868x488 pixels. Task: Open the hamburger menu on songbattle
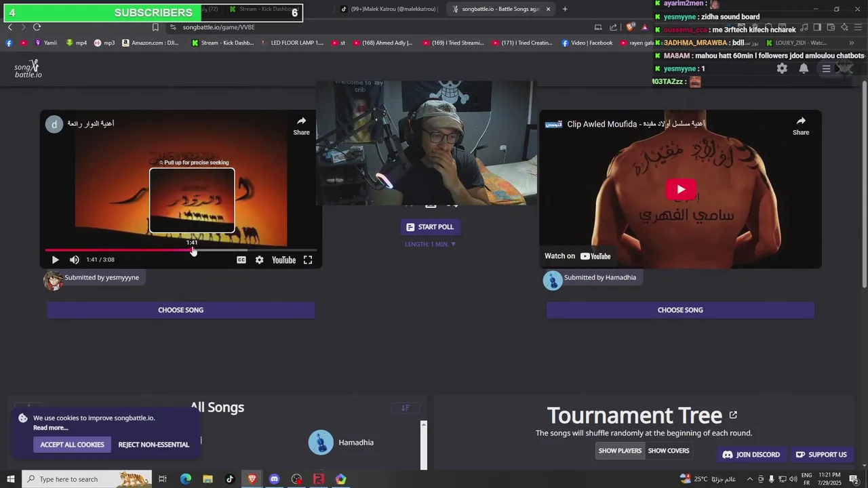pyautogui.click(x=826, y=68)
